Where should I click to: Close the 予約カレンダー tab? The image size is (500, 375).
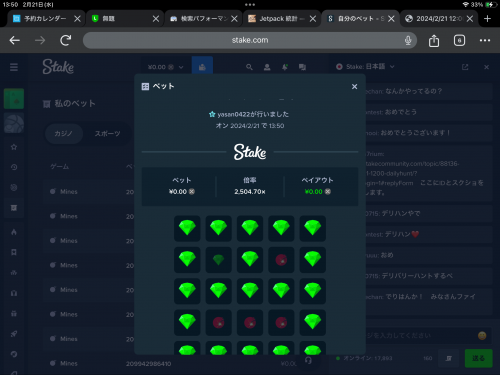point(77,19)
